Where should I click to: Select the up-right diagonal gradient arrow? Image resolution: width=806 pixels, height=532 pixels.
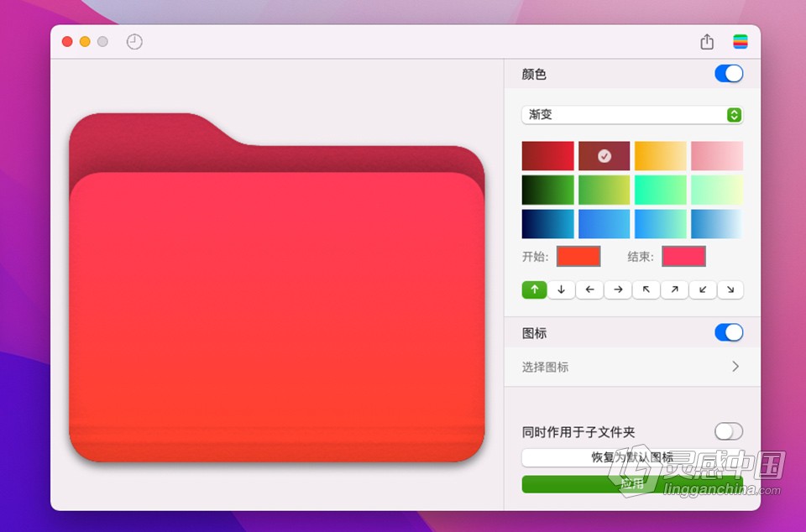click(674, 289)
